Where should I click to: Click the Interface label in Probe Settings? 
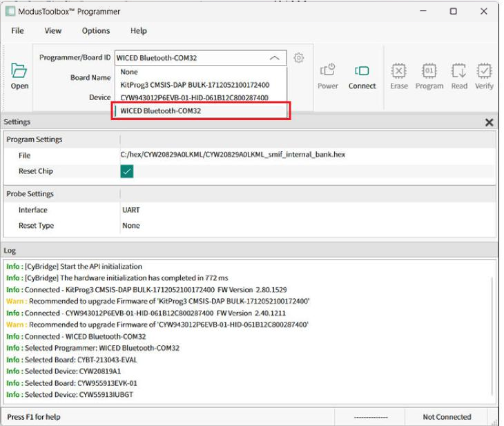[32, 210]
